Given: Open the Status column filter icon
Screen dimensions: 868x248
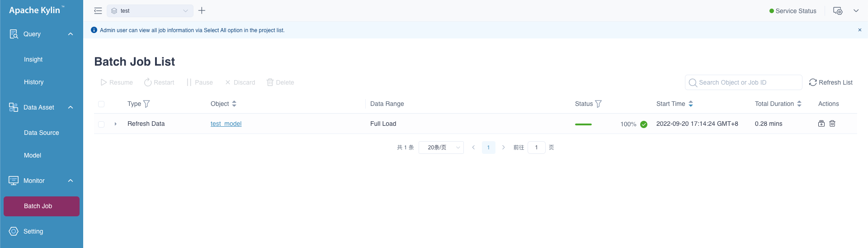Looking at the screenshot, I should tap(599, 104).
